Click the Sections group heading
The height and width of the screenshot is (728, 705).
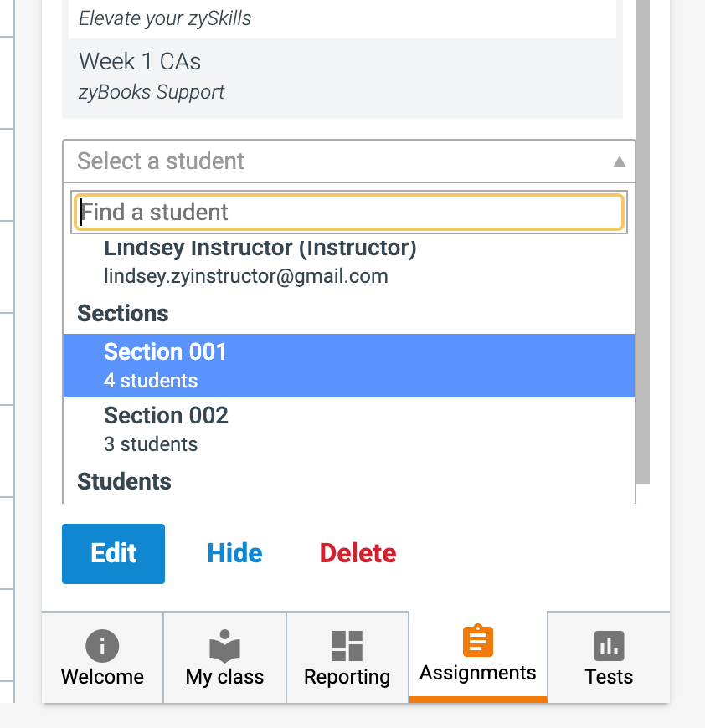122,314
